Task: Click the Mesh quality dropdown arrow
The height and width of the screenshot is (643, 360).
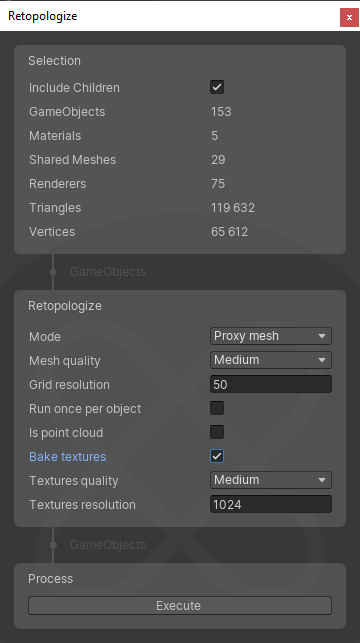Action: (x=322, y=360)
